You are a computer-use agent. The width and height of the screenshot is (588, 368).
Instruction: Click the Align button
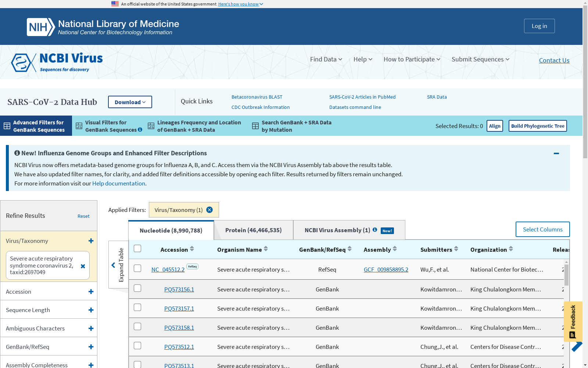coord(495,126)
